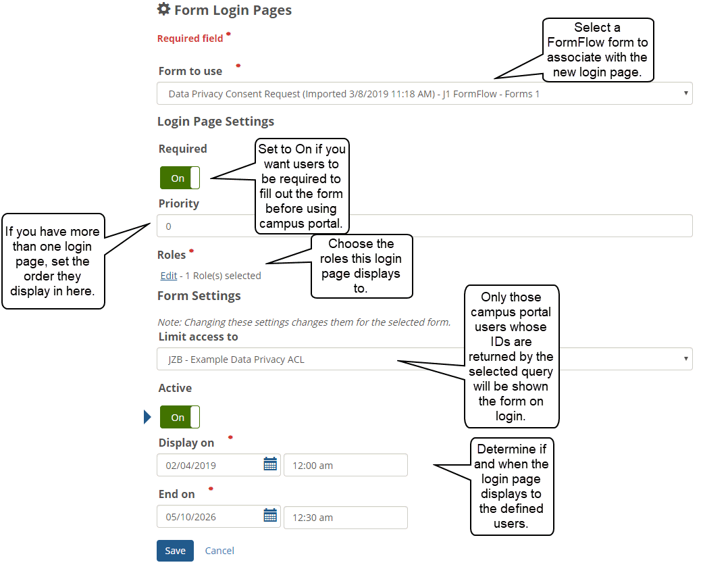Toggle off the Active switch
This screenshot has height=569, width=728.
(179, 416)
